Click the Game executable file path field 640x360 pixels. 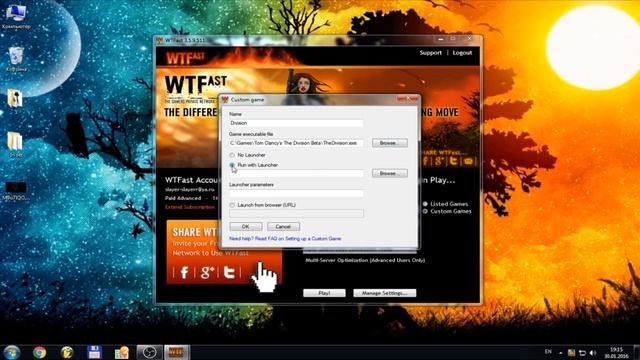click(296, 143)
